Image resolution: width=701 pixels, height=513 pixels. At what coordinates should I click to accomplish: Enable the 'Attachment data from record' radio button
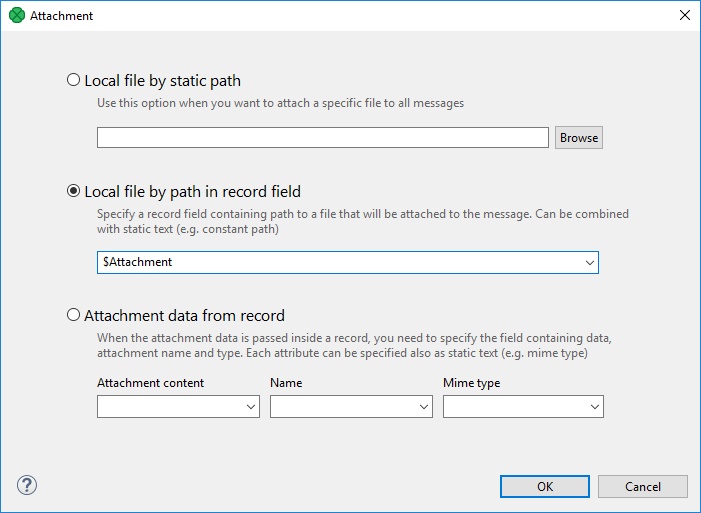coord(73,315)
